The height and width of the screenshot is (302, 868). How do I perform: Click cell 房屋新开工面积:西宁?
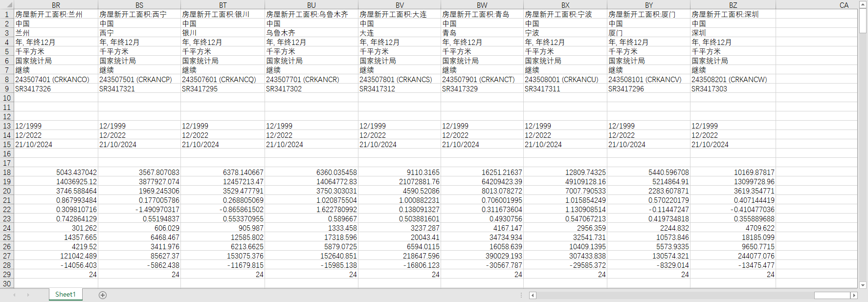[139, 14]
